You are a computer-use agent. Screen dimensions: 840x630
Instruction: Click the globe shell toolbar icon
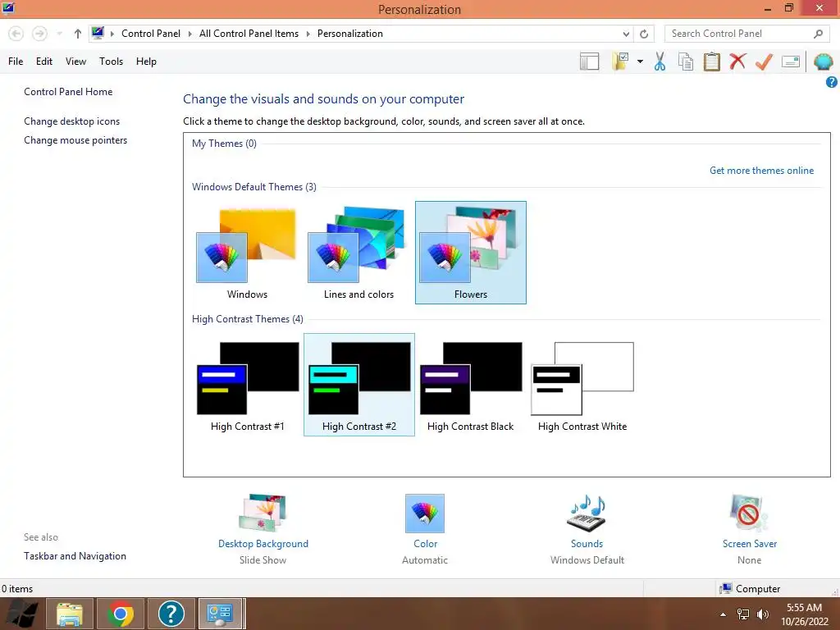(x=824, y=62)
